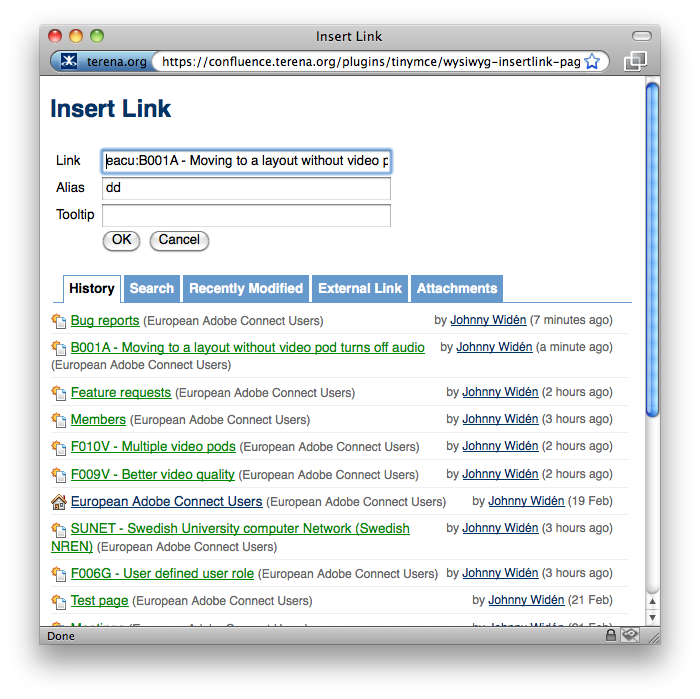The height and width of the screenshot is (699, 700).
Task: Click the blue vertical scrollbar thumb
Action: [652, 250]
